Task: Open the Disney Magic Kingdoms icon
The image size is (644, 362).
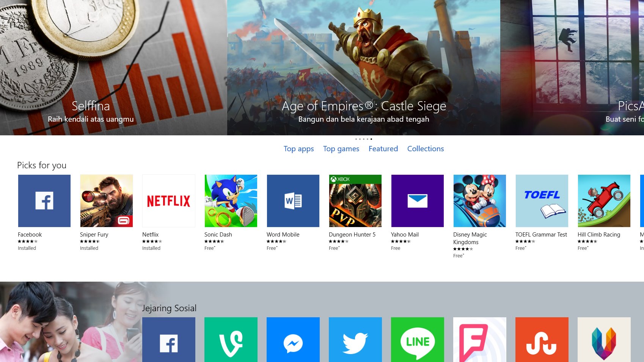Action: point(480,201)
